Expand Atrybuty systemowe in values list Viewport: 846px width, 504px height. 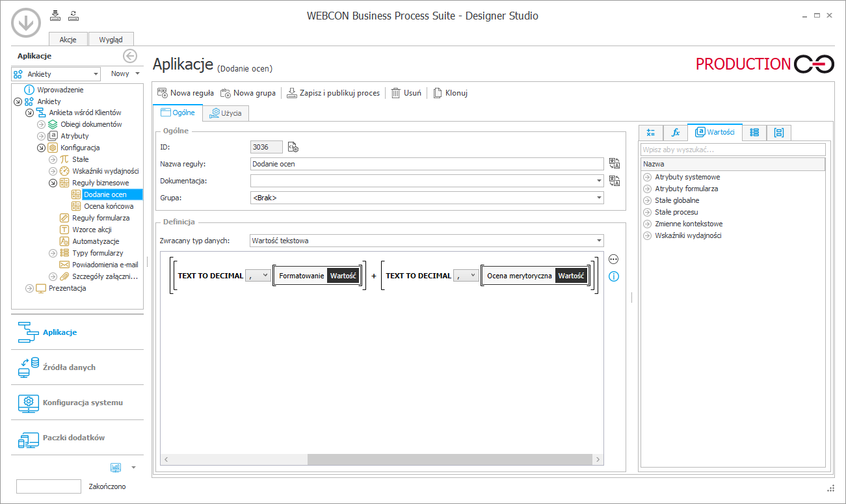coord(647,177)
